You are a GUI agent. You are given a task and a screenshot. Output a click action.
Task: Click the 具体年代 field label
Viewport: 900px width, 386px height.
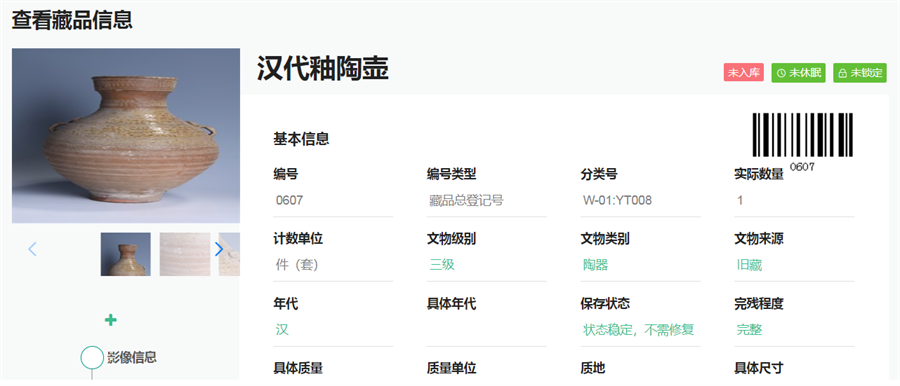pos(452,304)
